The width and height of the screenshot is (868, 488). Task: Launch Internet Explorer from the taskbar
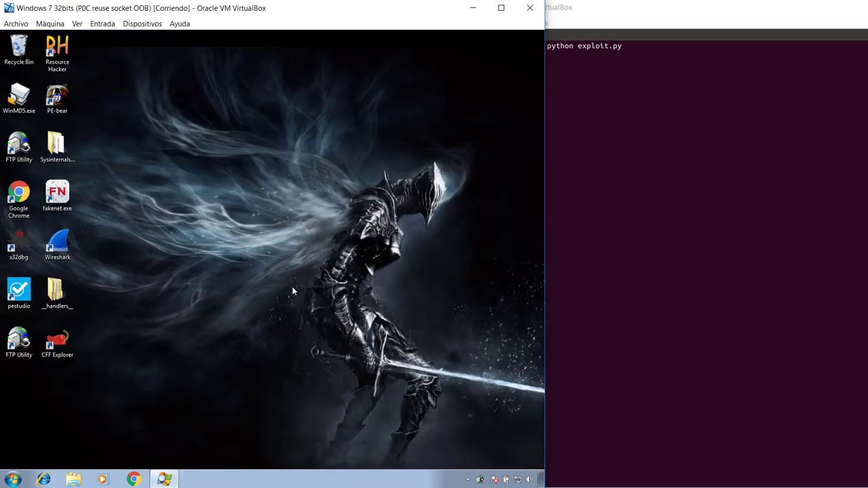[43, 479]
